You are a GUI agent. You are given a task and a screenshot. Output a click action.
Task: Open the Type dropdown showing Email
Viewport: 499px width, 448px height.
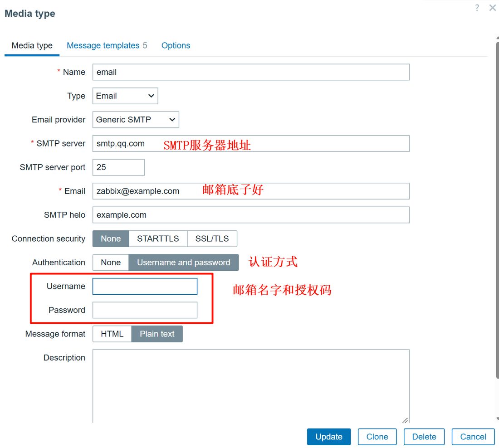coord(125,96)
